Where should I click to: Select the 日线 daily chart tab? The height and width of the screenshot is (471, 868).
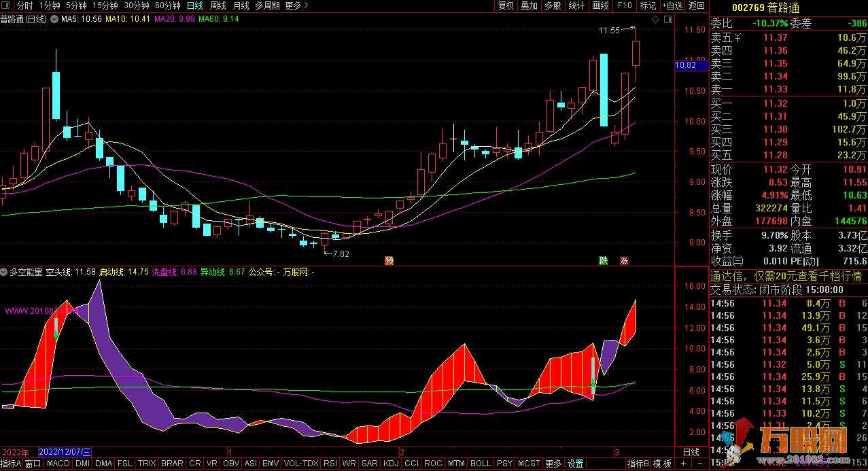195,5
